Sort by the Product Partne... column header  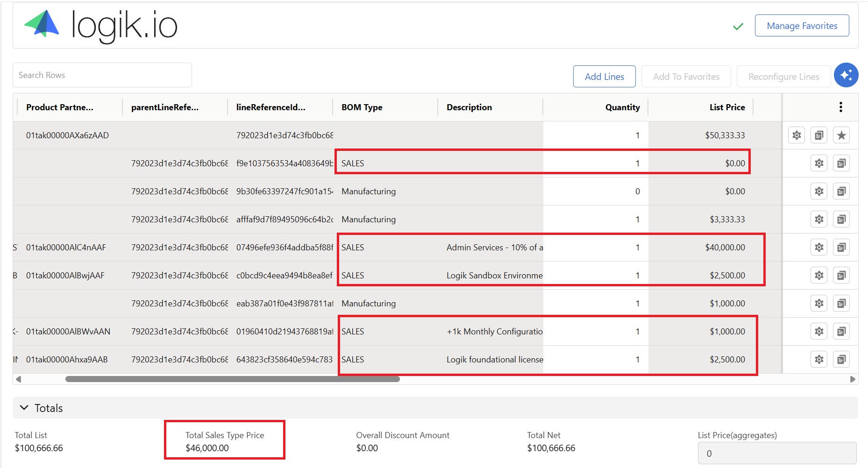point(60,107)
